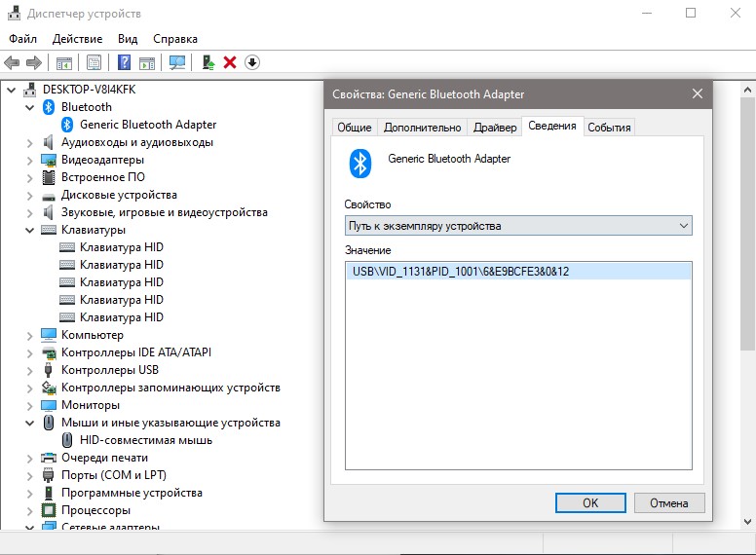The width and height of the screenshot is (756, 555).
Task: Click the red X uninstall device icon
Action: [x=230, y=62]
